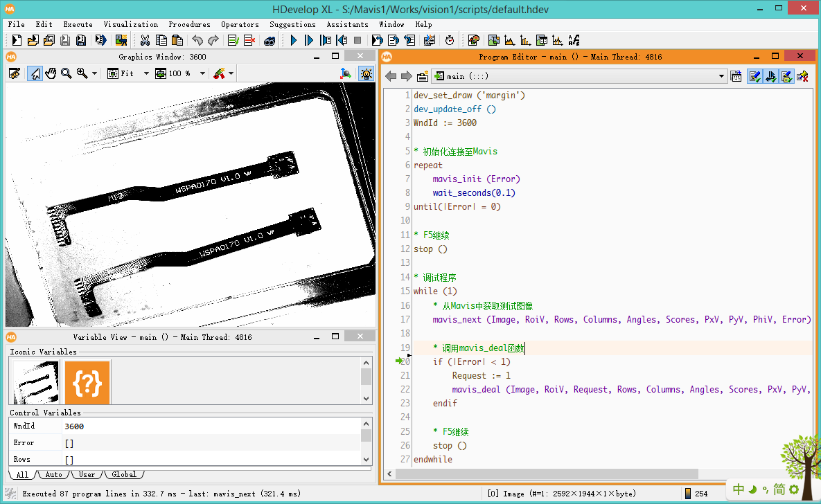Deactivate lines with the red X icon
Image resolution: width=821 pixels, height=504 pixels.
coord(249,40)
